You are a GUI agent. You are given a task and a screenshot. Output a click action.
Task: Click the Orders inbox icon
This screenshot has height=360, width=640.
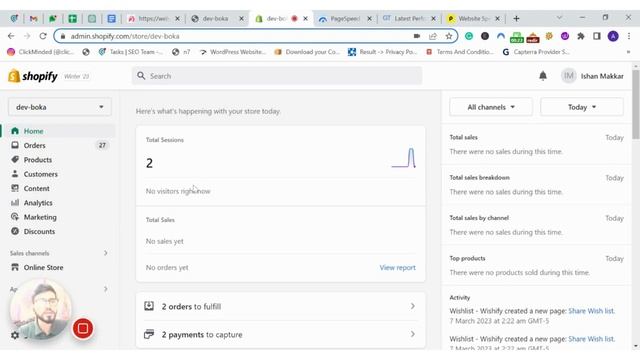15,145
